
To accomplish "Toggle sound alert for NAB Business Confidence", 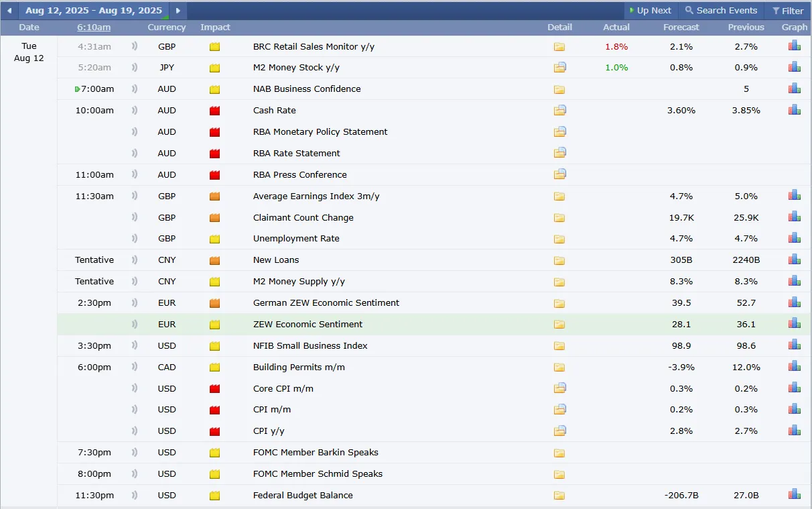I will pos(135,89).
